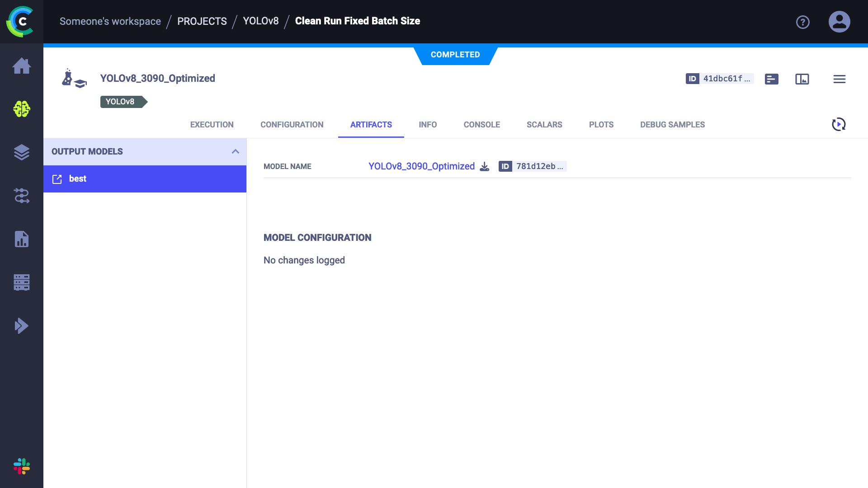This screenshot has width=868, height=488.
Task: Open the Reports sidebar icon
Action: pos(22,239)
